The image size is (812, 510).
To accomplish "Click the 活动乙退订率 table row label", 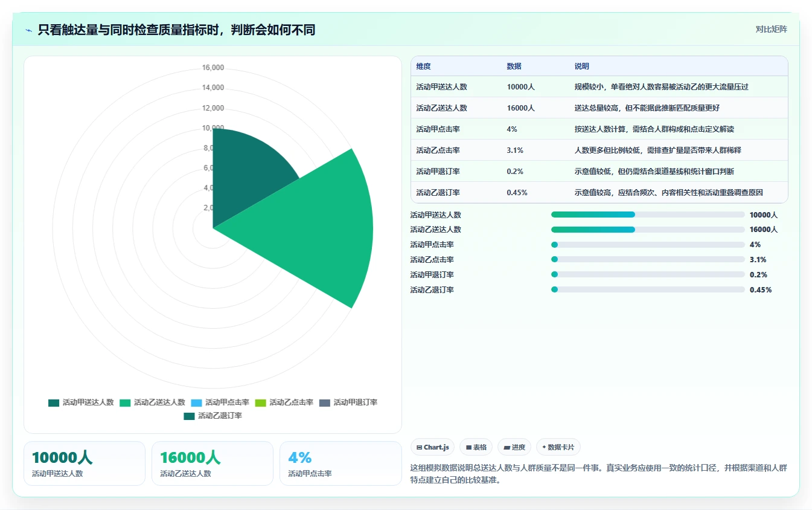I will [438, 193].
